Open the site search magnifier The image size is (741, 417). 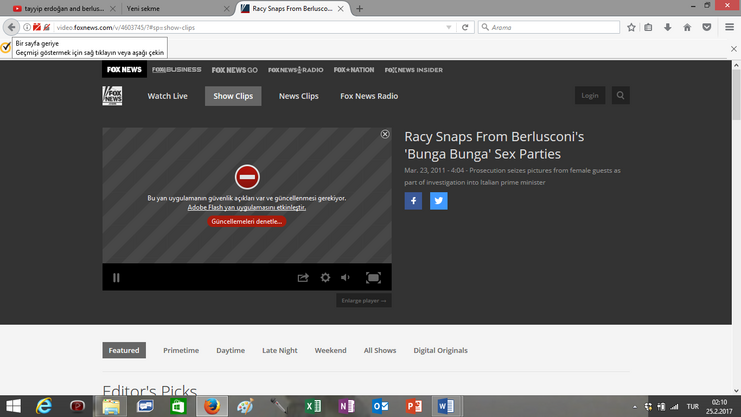click(x=620, y=96)
